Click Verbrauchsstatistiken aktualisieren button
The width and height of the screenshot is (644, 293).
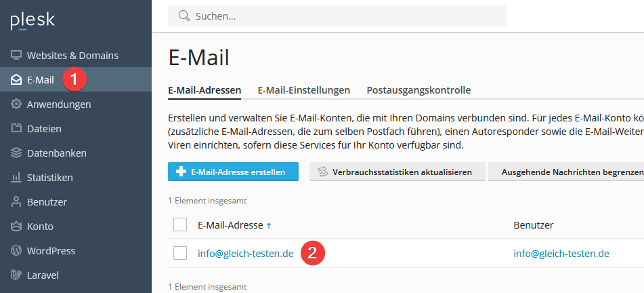397,172
